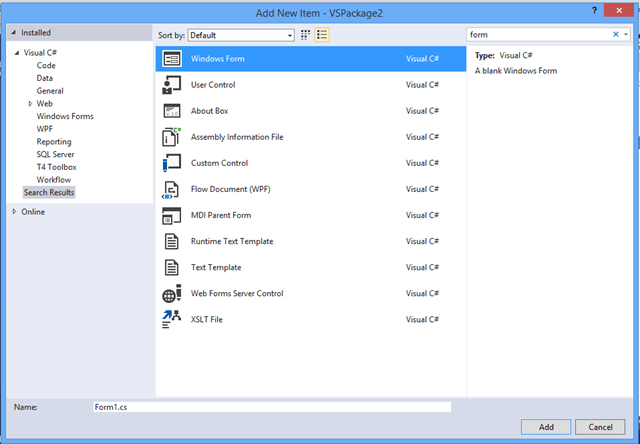
Task: Select 'Custom Control' template name
Action: pyautogui.click(x=220, y=163)
